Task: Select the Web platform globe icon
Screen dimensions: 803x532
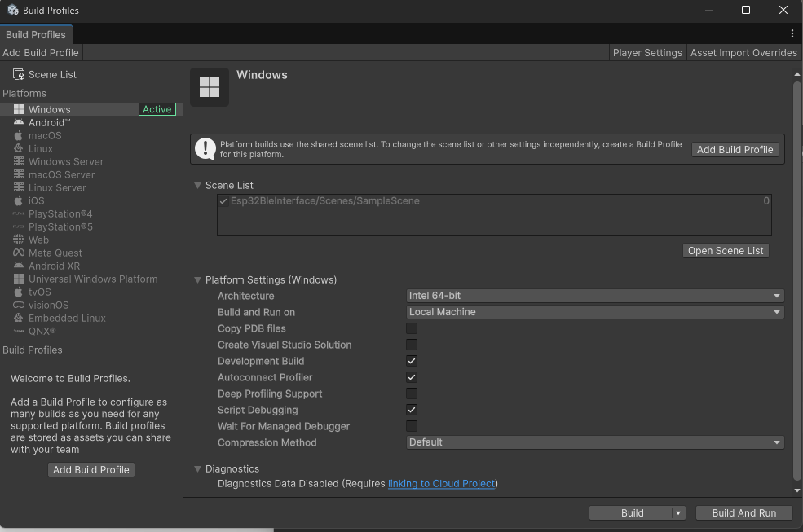Action: tap(19, 240)
